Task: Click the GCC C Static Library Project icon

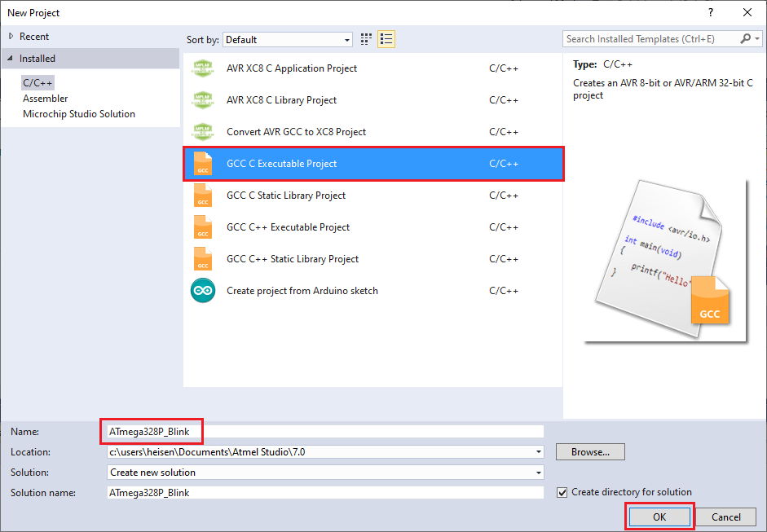Action: click(202, 196)
